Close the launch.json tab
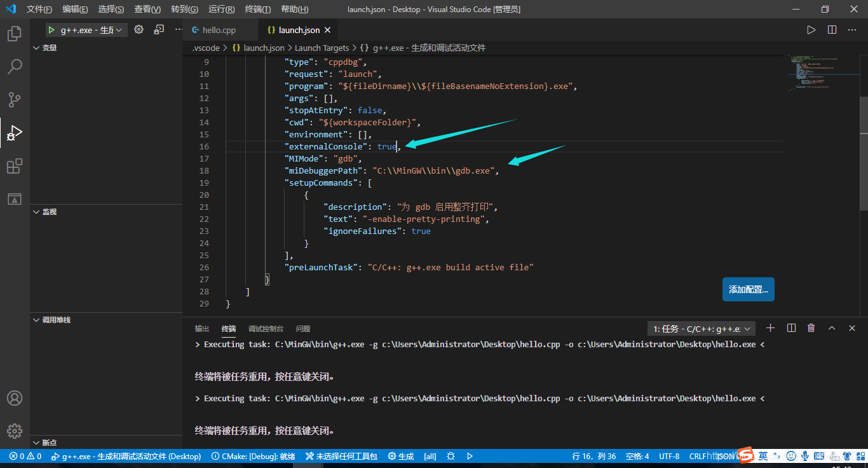868x468 pixels. (327, 30)
